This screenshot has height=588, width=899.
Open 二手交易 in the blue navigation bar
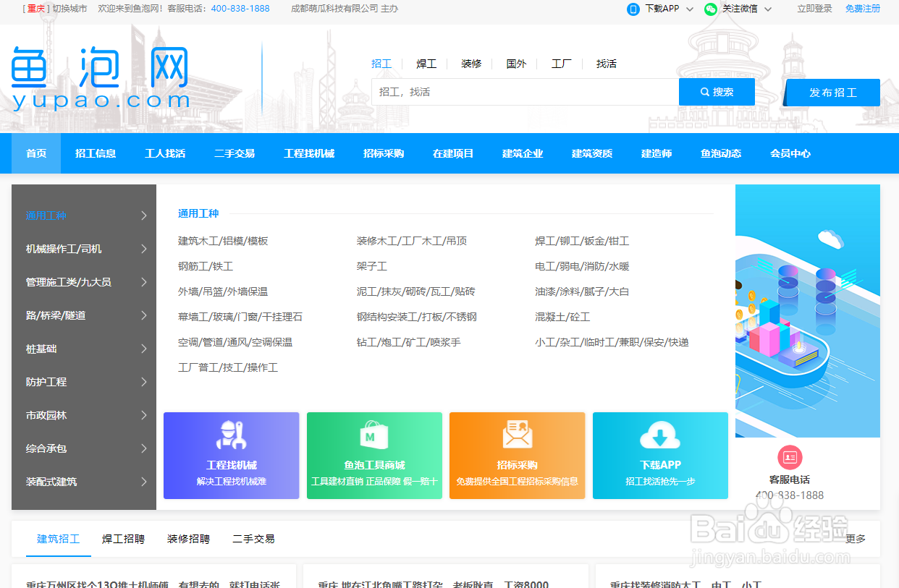pos(235,153)
